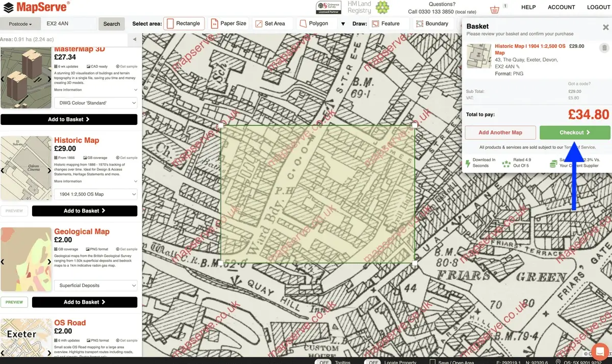Show previous MasterMap 3D image
The image size is (612, 364).
tap(3, 79)
